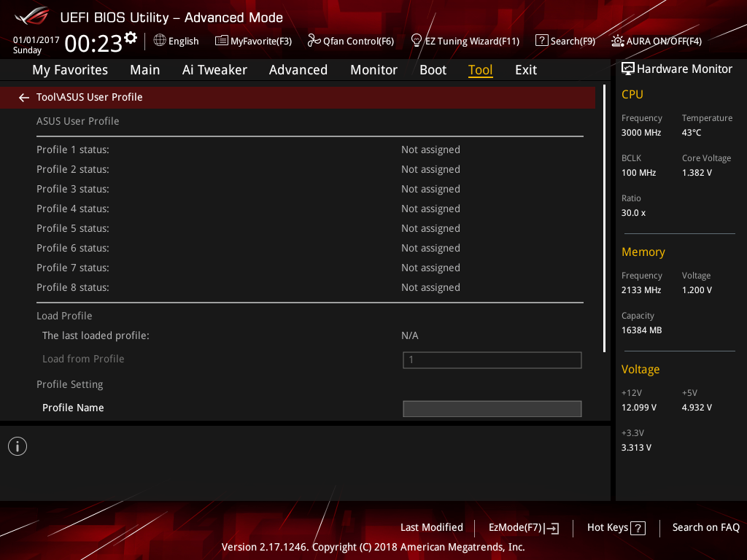Viewport: 747px width, 560px height.
Task: Click the Profile Name label
Action: point(73,408)
